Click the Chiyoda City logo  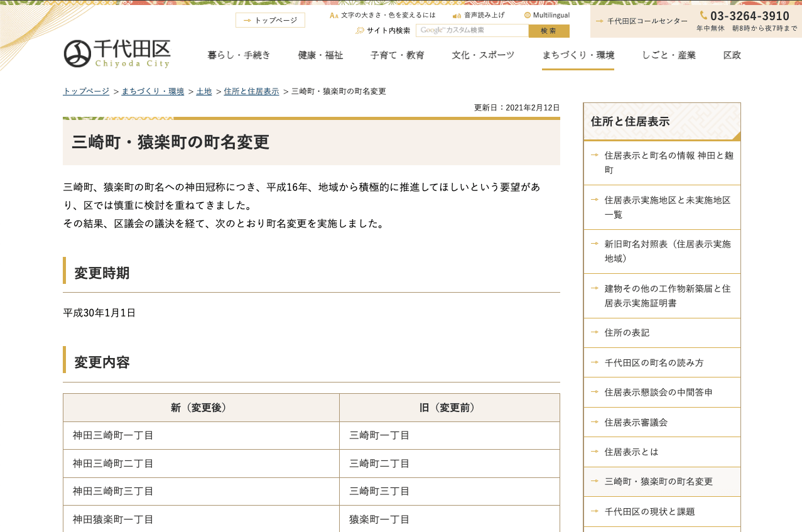pyautogui.click(x=117, y=54)
